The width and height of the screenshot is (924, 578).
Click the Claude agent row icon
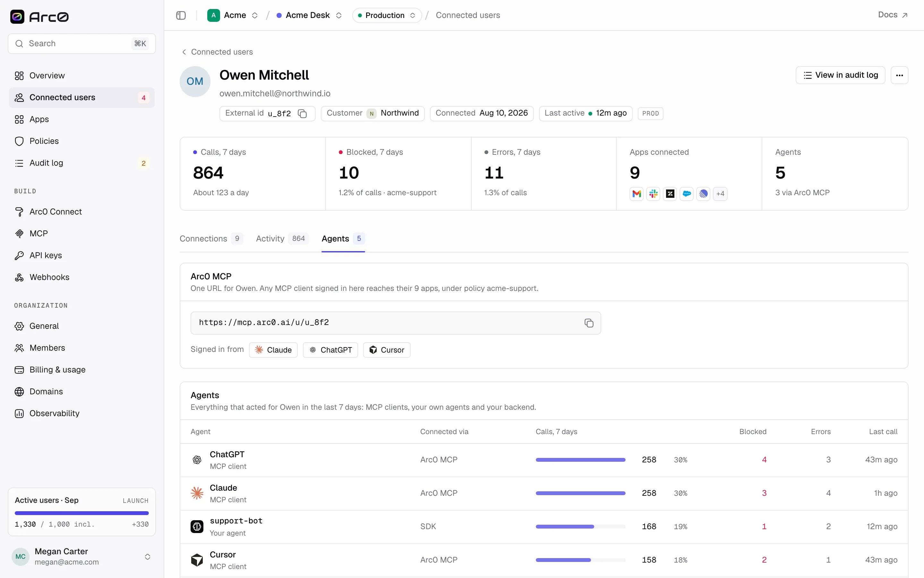click(x=197, y=493)
